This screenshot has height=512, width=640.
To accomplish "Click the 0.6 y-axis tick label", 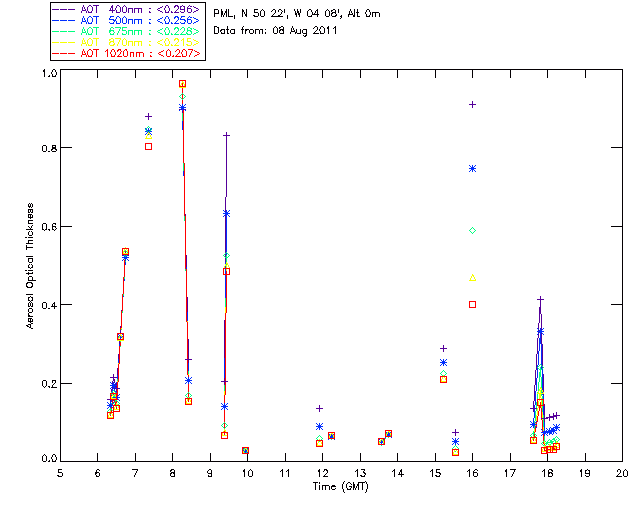I will click(x=49, y=227).
